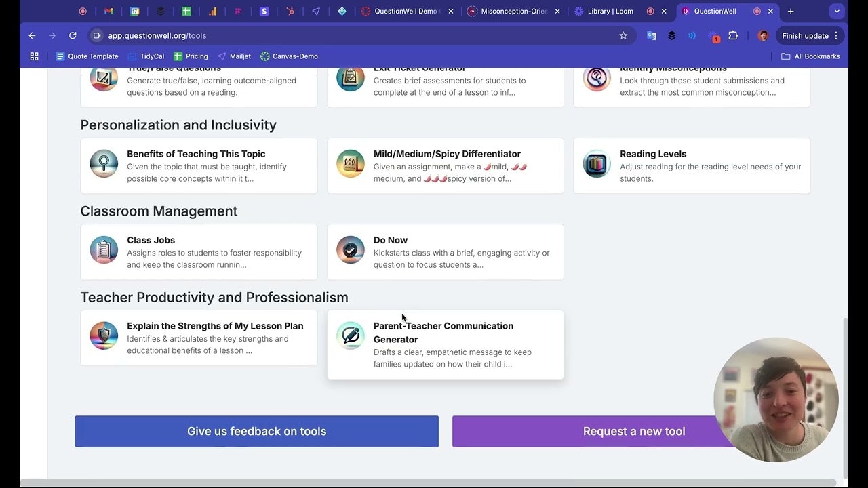Open a new browser tab
Screen dimensions: 868x488
791,12
